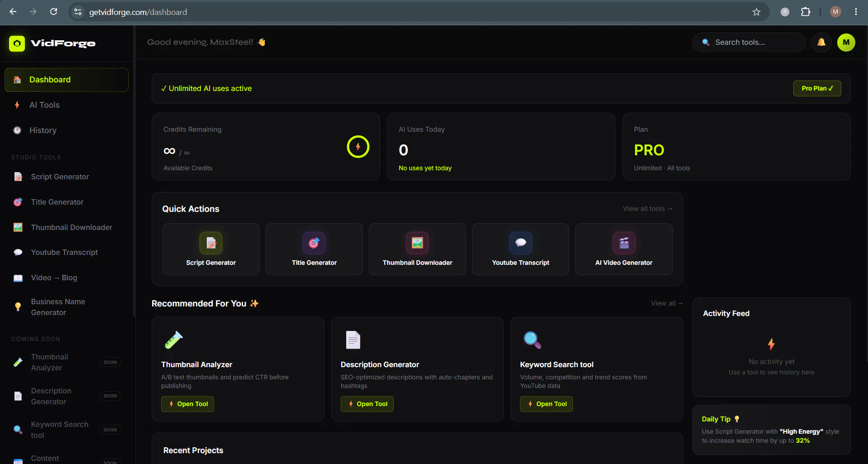
Task: Select Description Generator coming-soon sidebar item
Action: click(x=67, y=396)
